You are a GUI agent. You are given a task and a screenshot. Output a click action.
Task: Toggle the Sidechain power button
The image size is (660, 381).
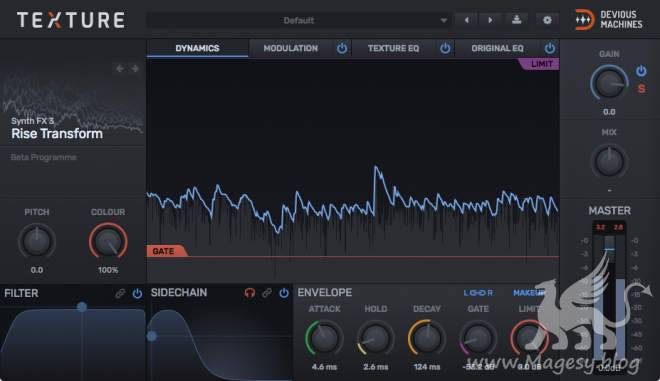pyautogui.click(x=284, y=293)
